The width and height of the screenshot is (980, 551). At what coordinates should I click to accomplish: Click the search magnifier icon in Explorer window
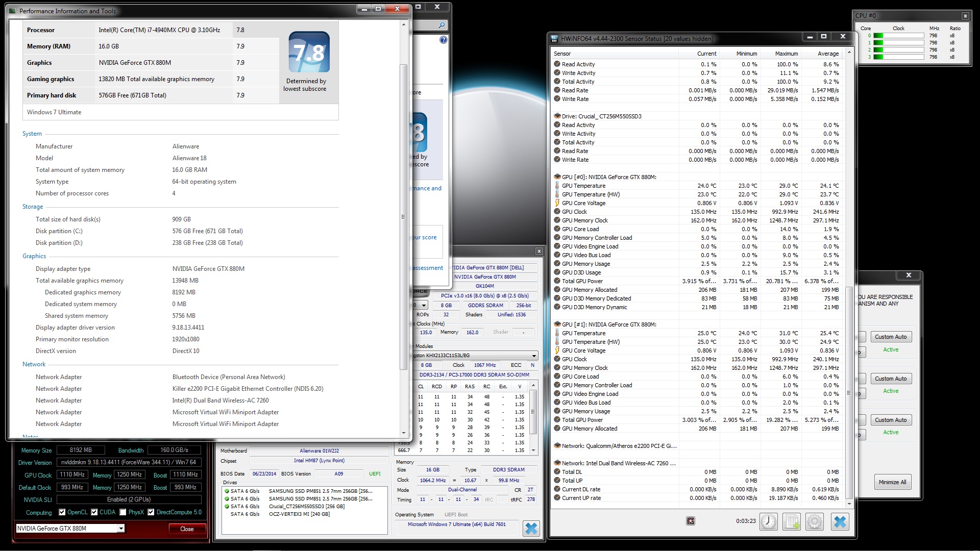pyautogui.click(x=442, y=25)
